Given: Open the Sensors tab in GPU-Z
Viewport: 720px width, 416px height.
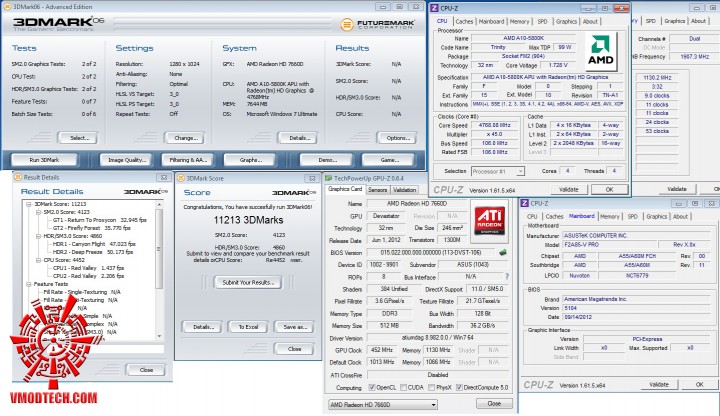Looking at the screenshot, I should point(378,188).
